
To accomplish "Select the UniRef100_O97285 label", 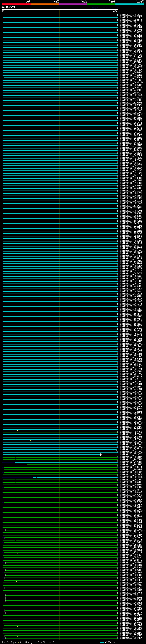I will (131, 316).
